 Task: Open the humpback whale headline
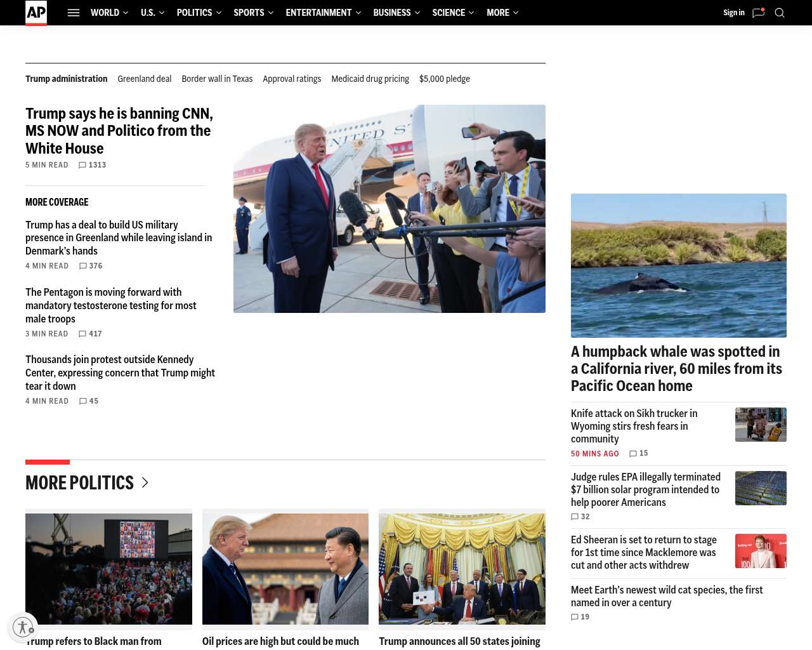676,369
